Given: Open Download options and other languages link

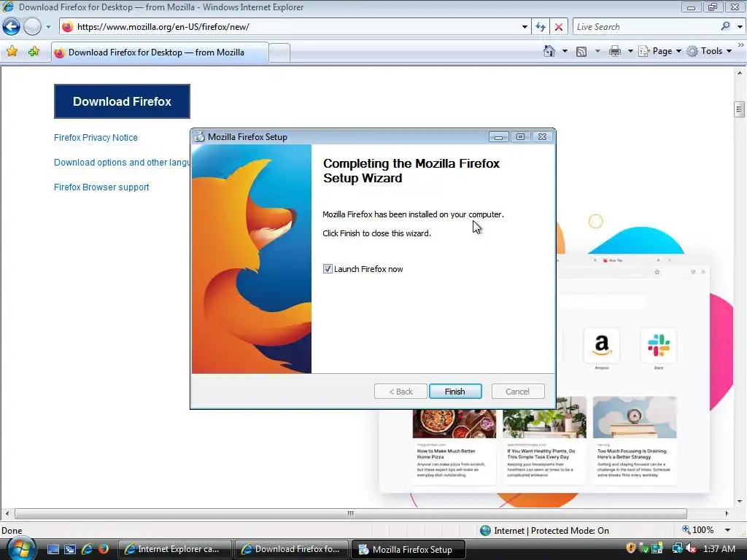Looking at the screenshot, I should pyautogui.click(x=122, y=163).
